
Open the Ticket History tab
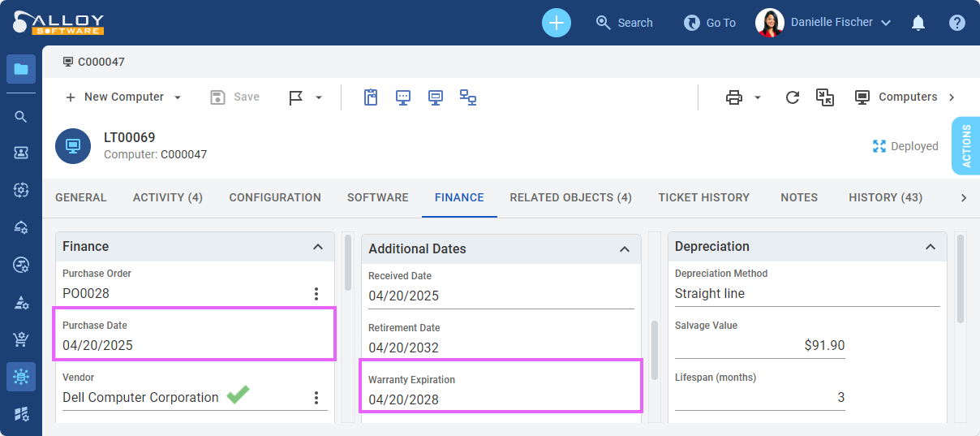pos(704,197)
